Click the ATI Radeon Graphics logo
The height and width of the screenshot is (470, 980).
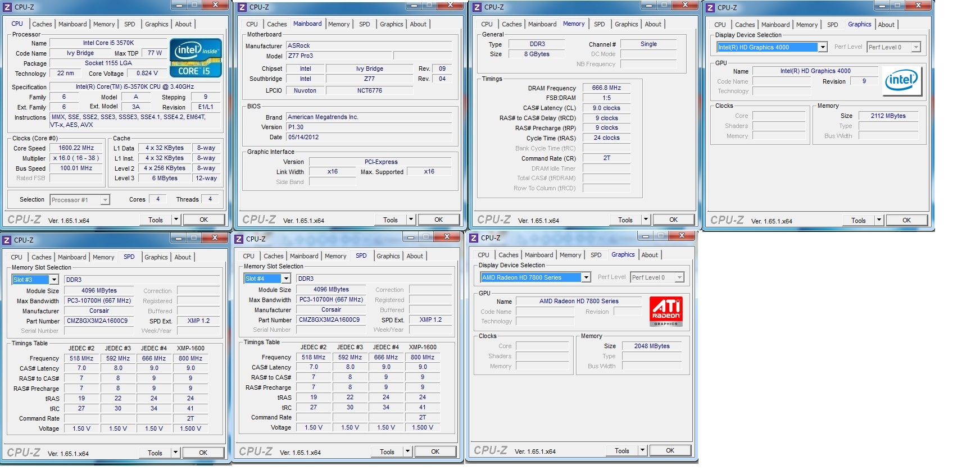[x=666, y=311]
